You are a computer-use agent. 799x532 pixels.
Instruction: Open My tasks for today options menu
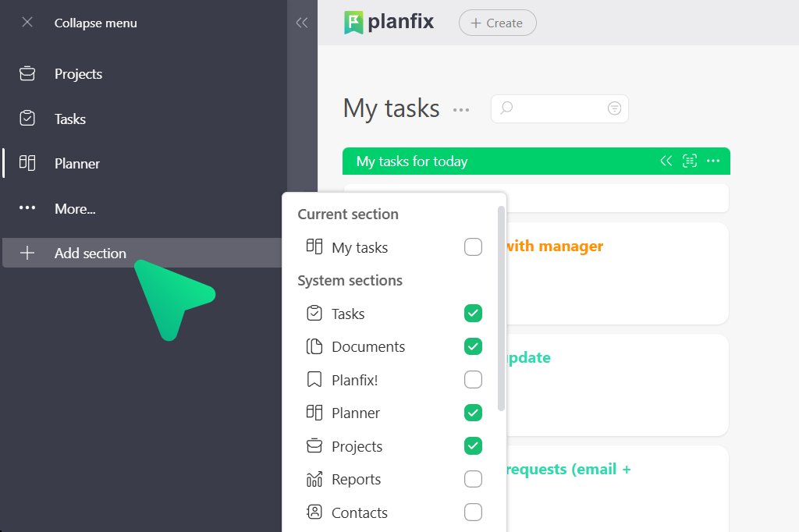click(x=712, y=161)
